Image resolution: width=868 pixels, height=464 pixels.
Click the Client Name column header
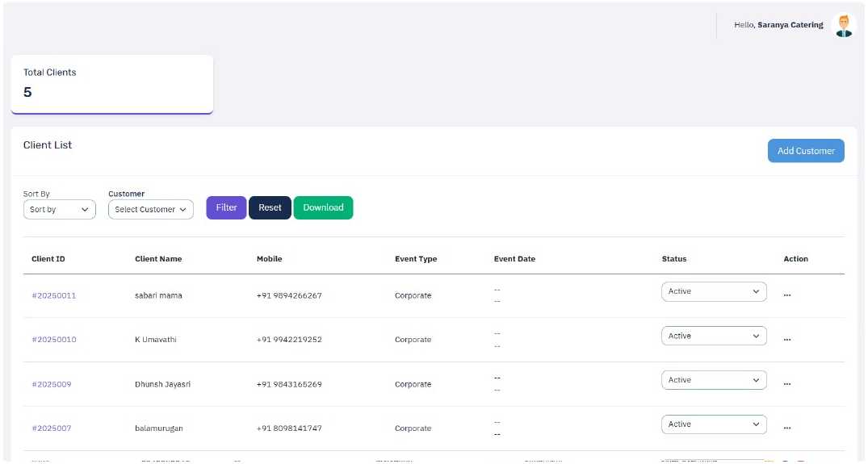(158, 259)
